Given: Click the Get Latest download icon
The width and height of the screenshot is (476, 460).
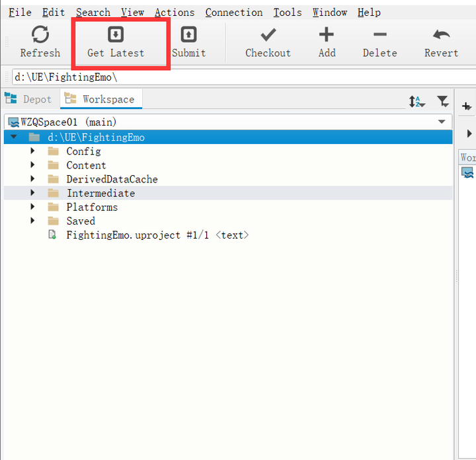Looking at the screenshot, I should pyautogui.click(x=116, y=34).
